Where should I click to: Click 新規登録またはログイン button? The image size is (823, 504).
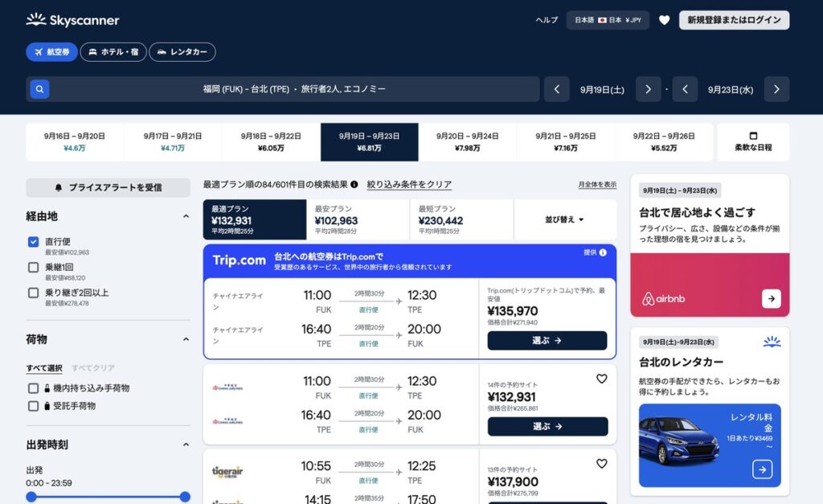point(734,20)
